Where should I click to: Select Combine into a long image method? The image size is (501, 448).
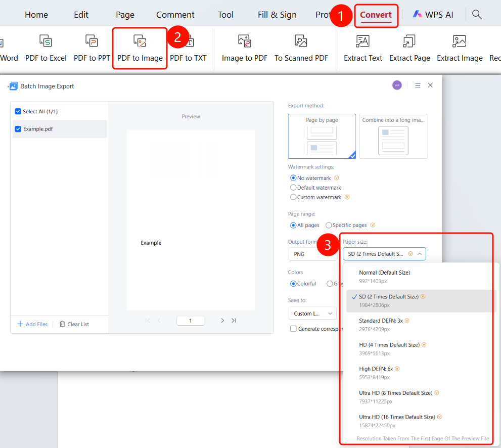click(393, 136)
